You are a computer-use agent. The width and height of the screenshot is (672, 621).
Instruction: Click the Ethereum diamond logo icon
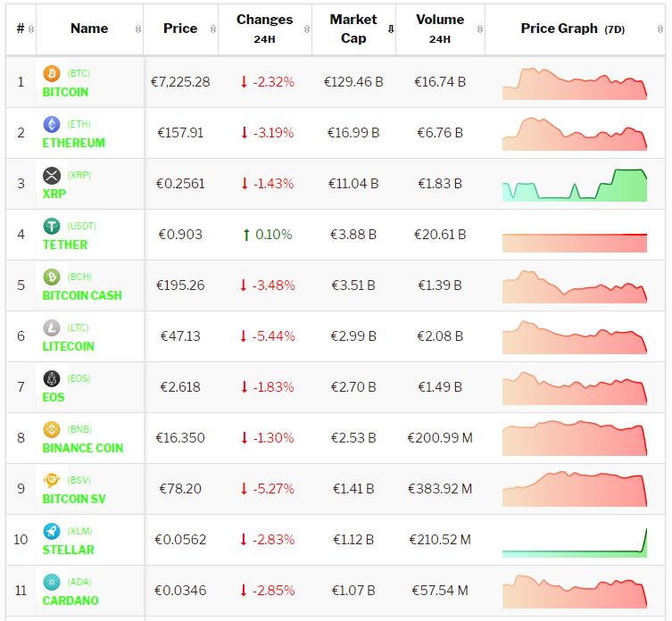pyautogui.click(x=52, y=124)
